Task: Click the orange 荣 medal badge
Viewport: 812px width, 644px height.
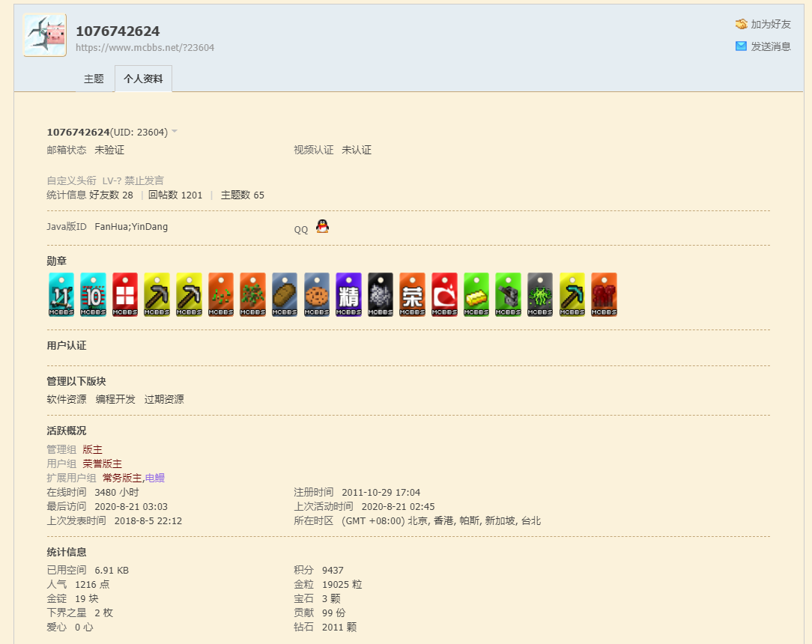Action: pos(413,294)
